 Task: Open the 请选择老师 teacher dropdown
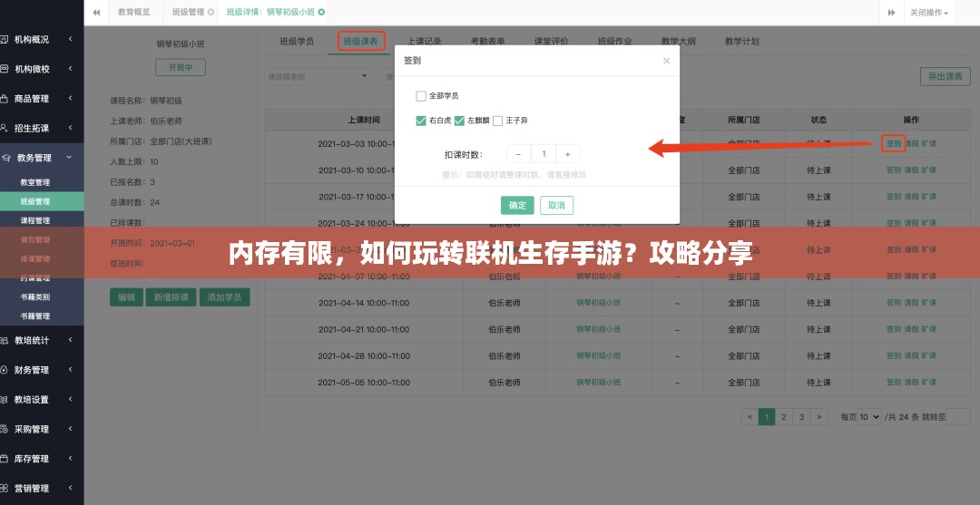pos(318,76)
